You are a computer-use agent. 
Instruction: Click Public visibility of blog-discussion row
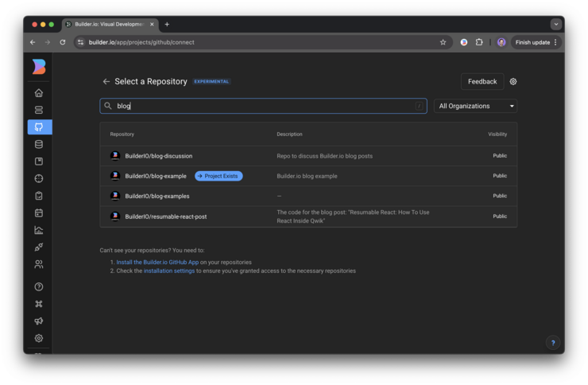click(500, 156)
